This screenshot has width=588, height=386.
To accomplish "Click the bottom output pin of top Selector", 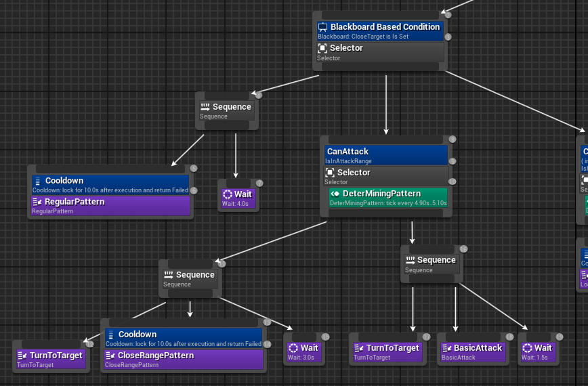I will coord(380,67).
